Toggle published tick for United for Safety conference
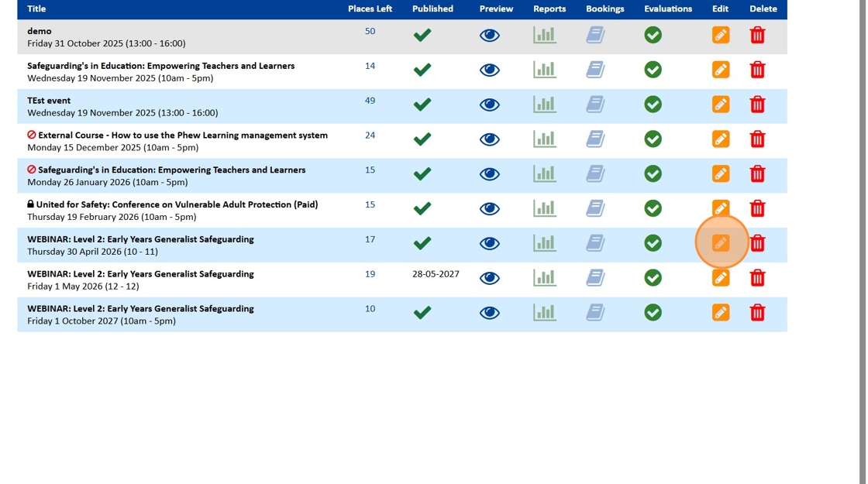The width and height of the screenshot is (868, 484). click(x=422, y=208)
